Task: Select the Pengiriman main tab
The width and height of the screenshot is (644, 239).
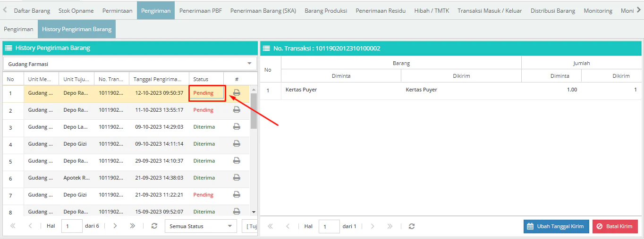Action: (156, 10)
